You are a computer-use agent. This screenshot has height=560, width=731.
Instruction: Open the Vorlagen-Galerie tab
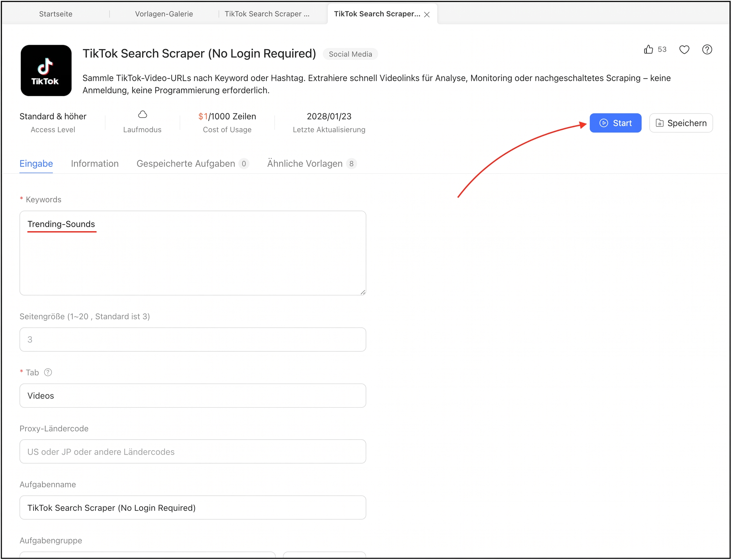coord(164,14)
